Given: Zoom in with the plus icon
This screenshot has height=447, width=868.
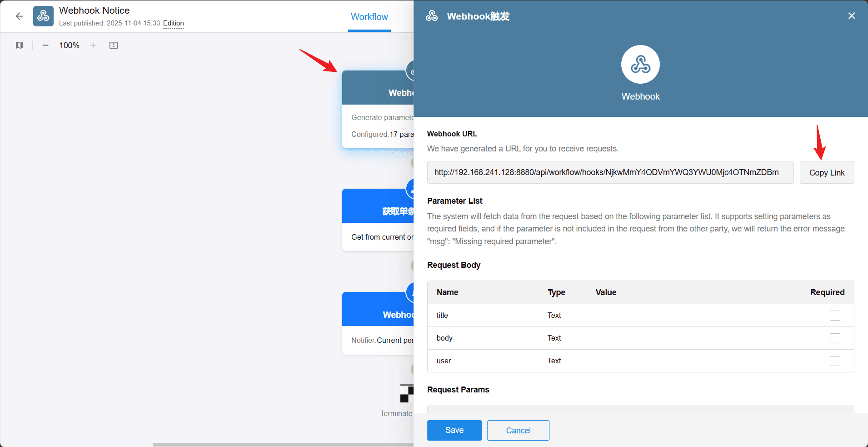Looking at the screenshot, I should coord(93,45).
